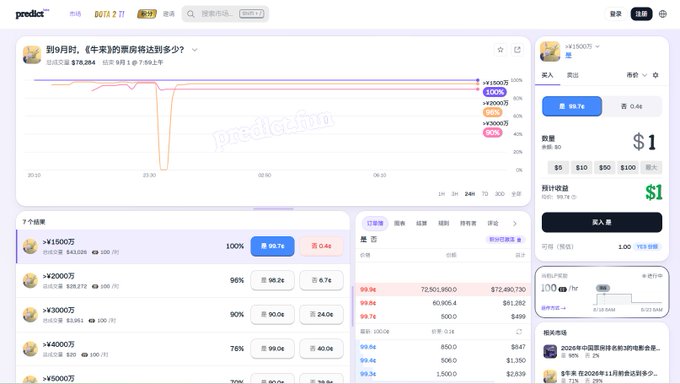The height and width of the screenshot is (384, 680).
Task: Click the market avatar next to the title
Action: click(x=32, y=55)
